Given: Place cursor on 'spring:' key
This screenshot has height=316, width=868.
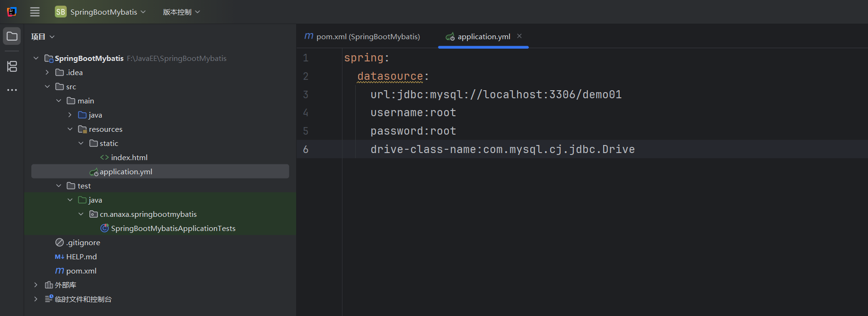Looking at the screenshot, I should click(x=367, y=58).
